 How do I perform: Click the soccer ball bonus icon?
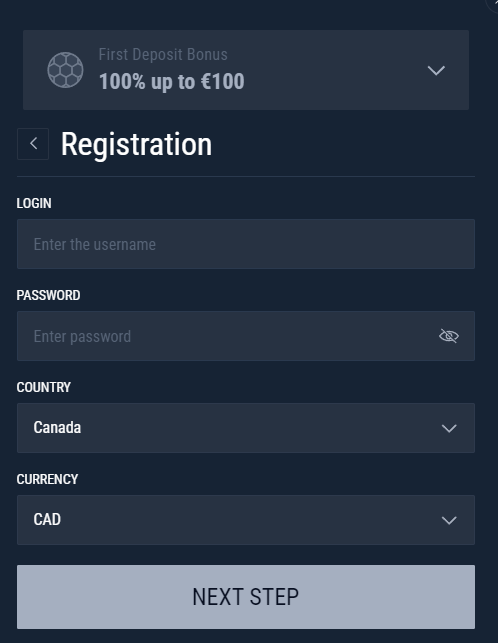[65, 70]
